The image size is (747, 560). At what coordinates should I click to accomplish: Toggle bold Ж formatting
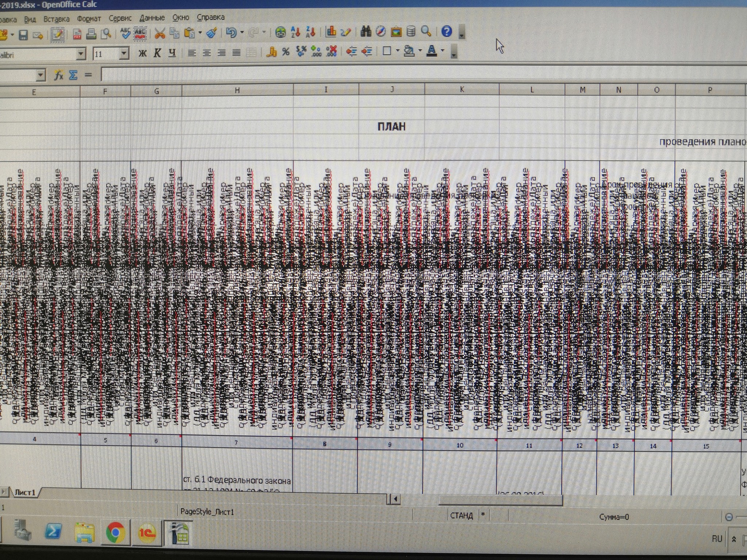[x=143, y=53]
